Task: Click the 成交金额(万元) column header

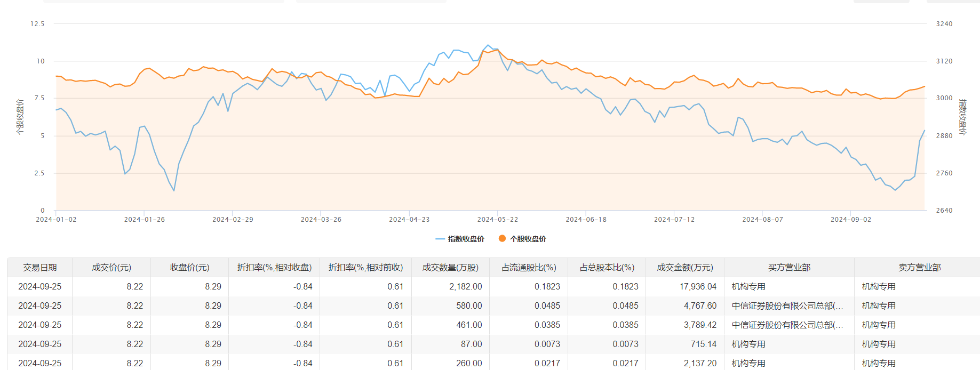Action: click(x=685, y=268)
